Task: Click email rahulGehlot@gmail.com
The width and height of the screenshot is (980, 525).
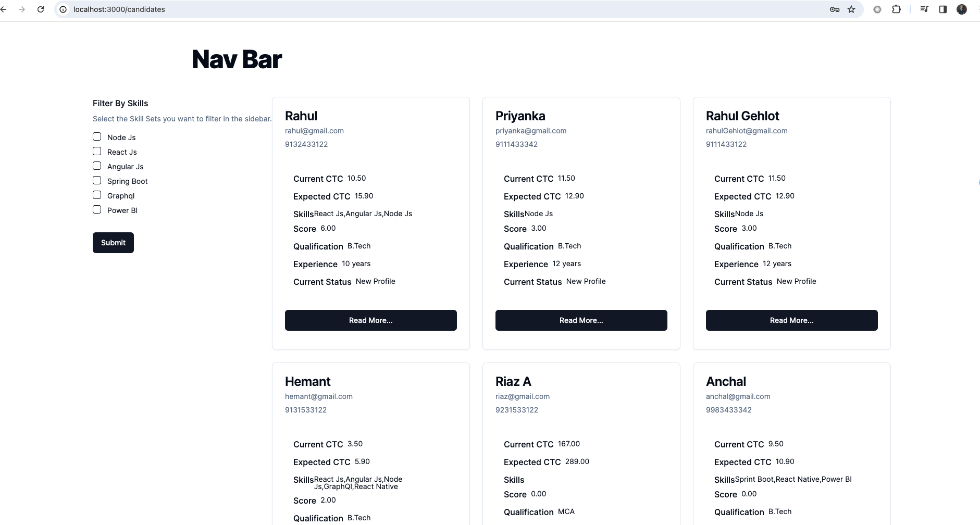Action: pyautogui.click(x=747, y=131)
